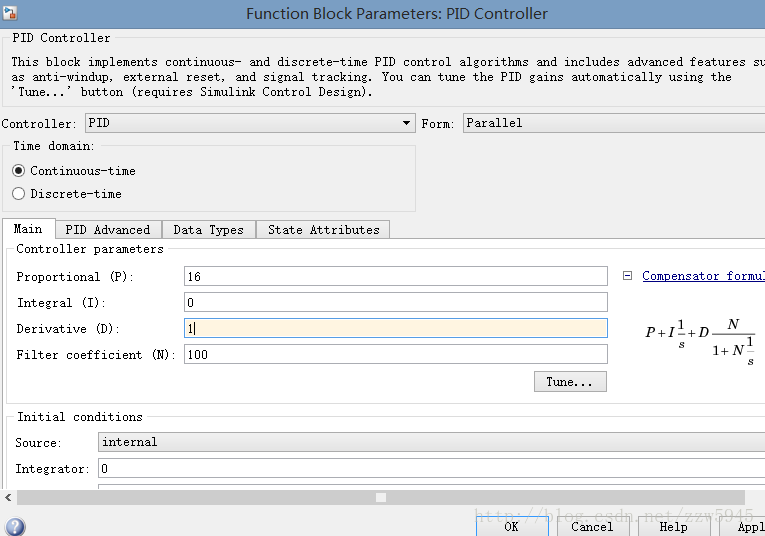
Task: Open the Form dropdown showing Parallel
Action: point(614,123)
